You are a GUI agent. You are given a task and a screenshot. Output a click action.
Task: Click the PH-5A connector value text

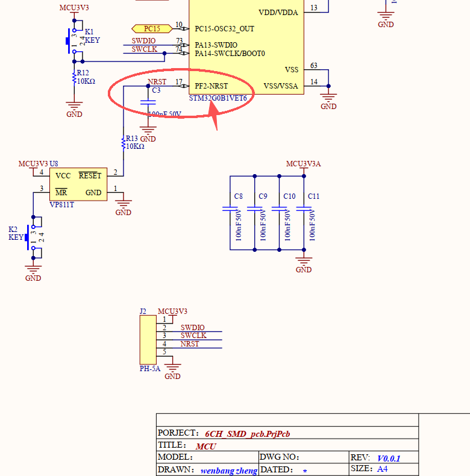[150, 369]
